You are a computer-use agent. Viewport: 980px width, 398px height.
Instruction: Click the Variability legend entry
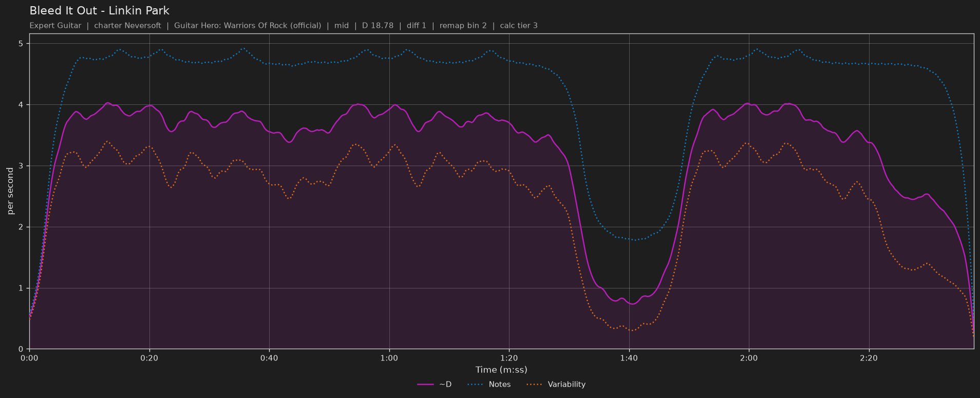click(x=556, y=385)
